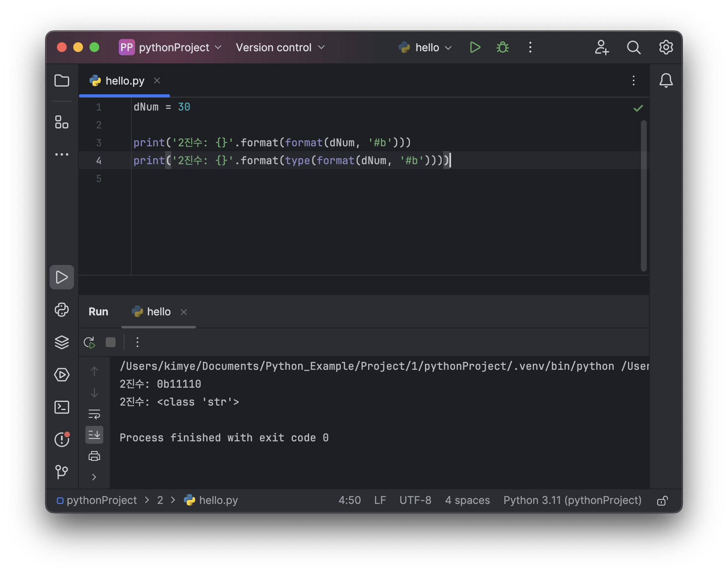Click pythonProject in the breadcrumb bar
This screenshot has width=728, height=573.
(x=97, y=500)
